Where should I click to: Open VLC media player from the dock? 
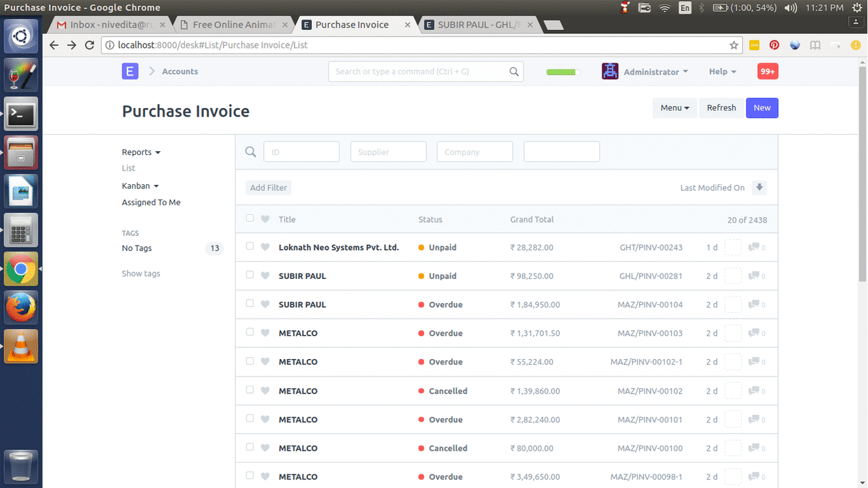21,347
